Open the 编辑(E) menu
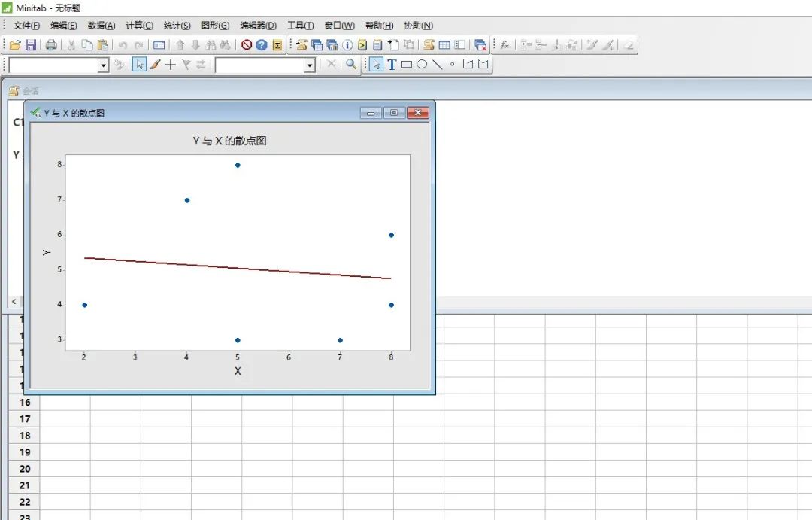 click(64, 26)
